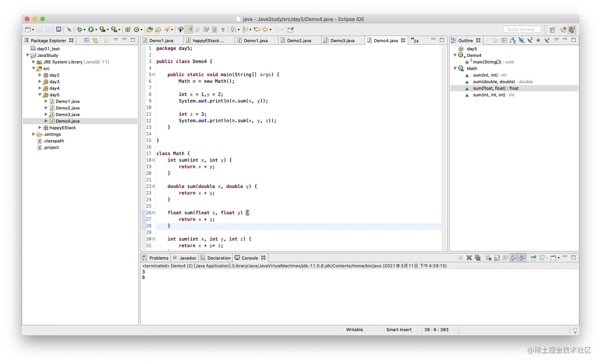The height and width of the screenshot is (364, 601).
Task: Open the Problems tab
Action: tap(155, 258)
